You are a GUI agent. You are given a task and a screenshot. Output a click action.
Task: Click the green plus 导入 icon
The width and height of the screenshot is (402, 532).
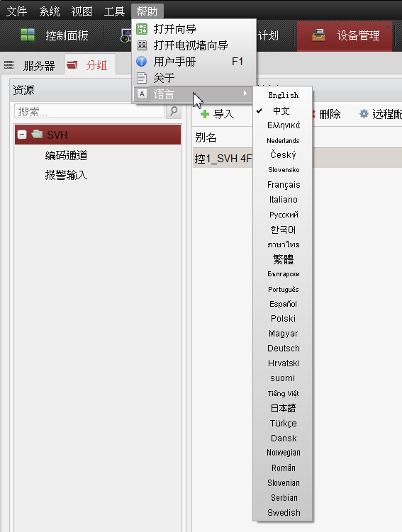205,114
